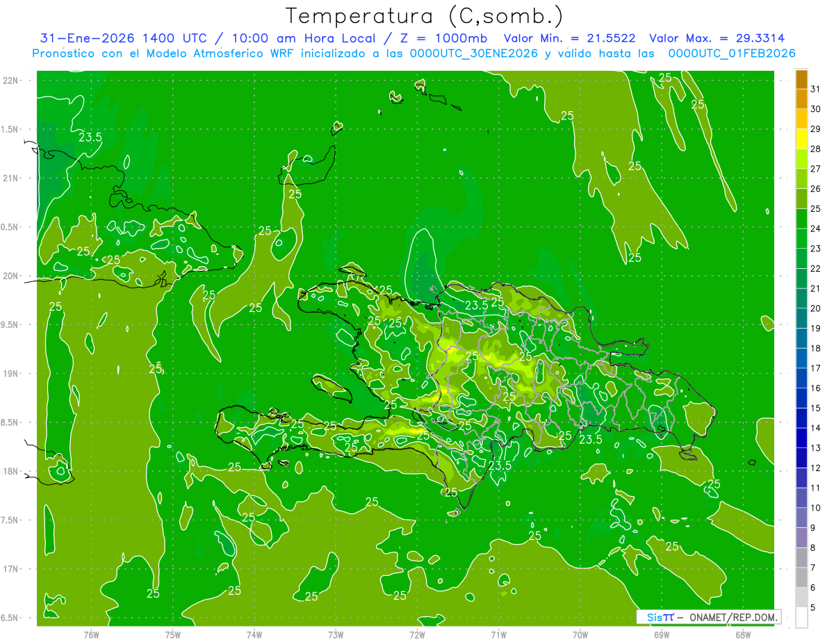
Task: Click the '21N' latitude axis label
Action: point(10,178)
